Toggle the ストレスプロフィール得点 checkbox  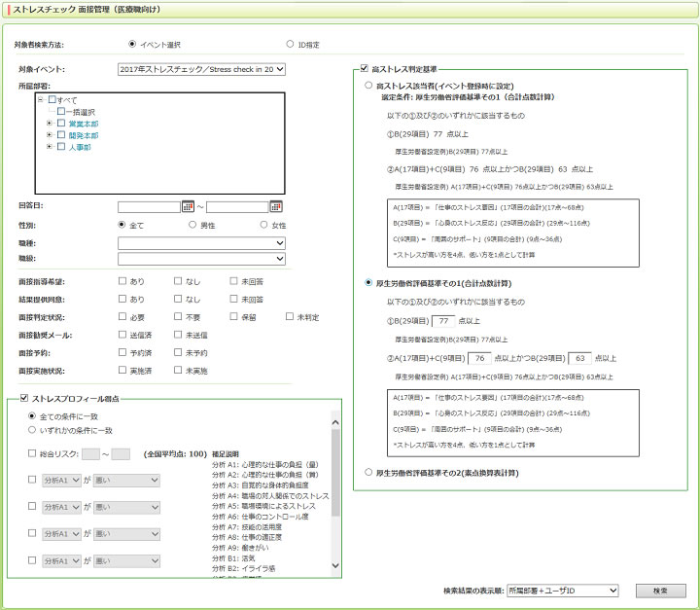(24, 398)
